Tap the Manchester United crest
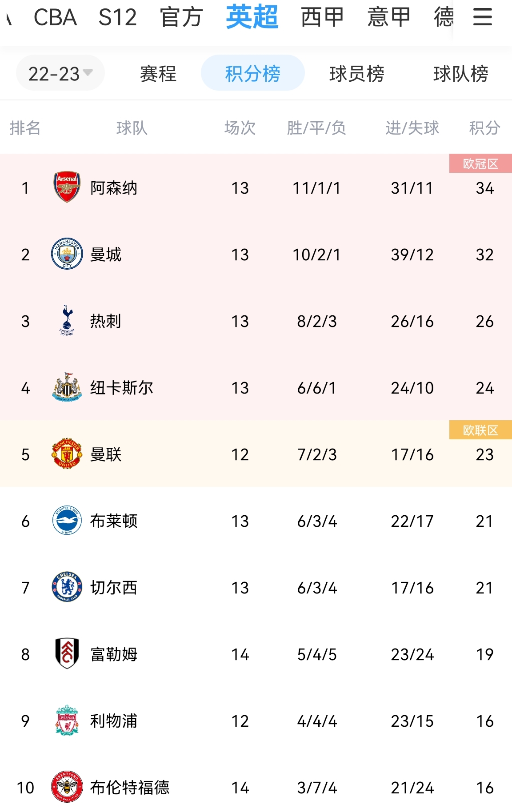Screen dimensions: 512x812 click(x=67, y=454)
